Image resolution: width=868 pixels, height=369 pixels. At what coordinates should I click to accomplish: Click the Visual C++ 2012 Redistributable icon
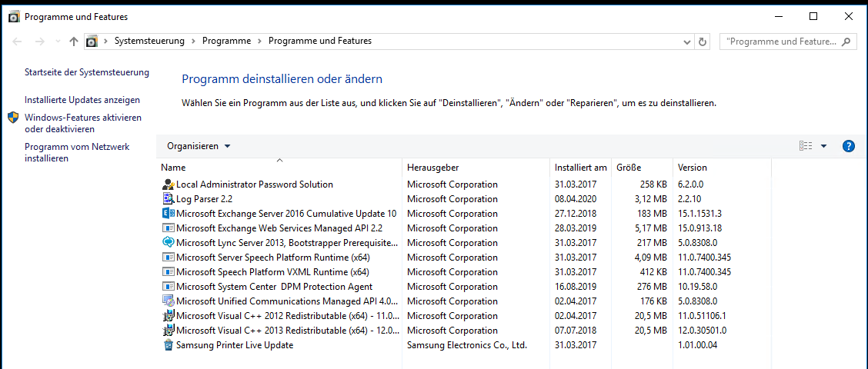point(169,316)
